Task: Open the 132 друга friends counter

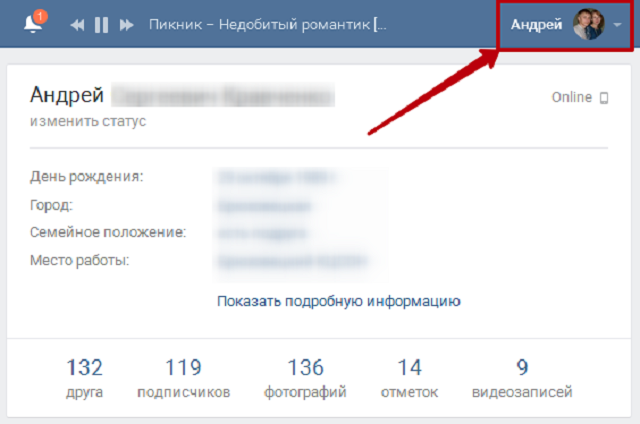Action: 84,378
